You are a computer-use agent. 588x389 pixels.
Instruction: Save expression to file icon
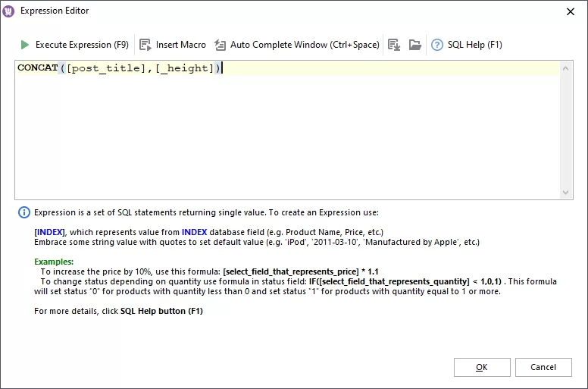click(x=394, y=45)
